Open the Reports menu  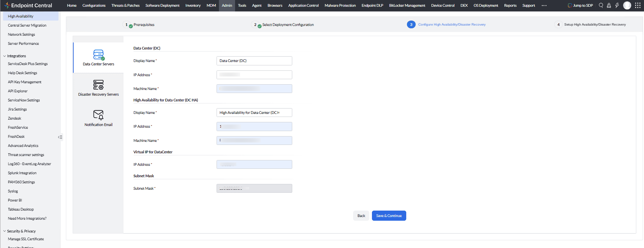click(x=510, y=5)
